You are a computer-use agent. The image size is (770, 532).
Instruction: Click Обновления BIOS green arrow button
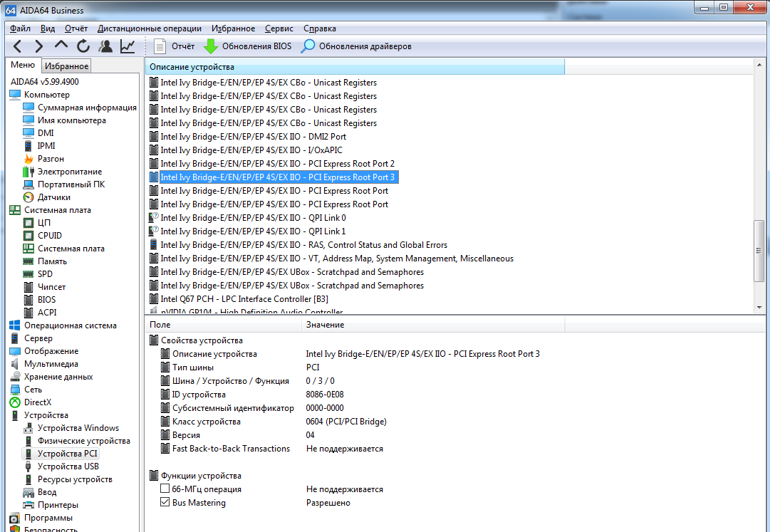(x=247, y=46)
